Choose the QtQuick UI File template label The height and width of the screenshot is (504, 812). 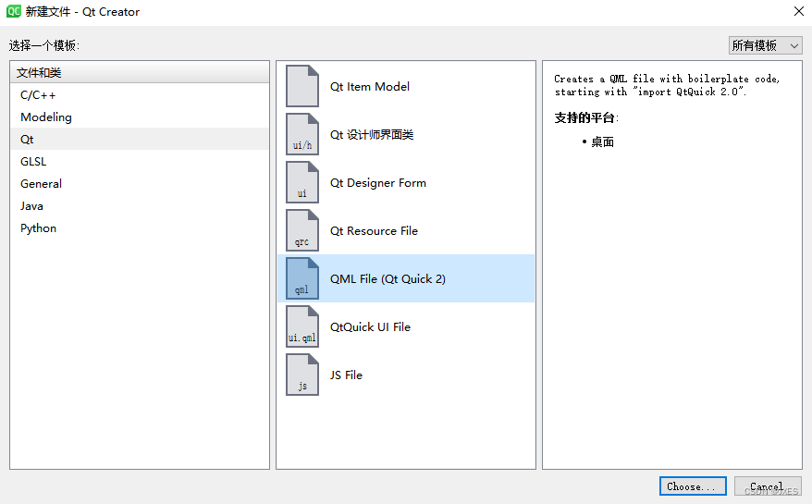(370, 327)
